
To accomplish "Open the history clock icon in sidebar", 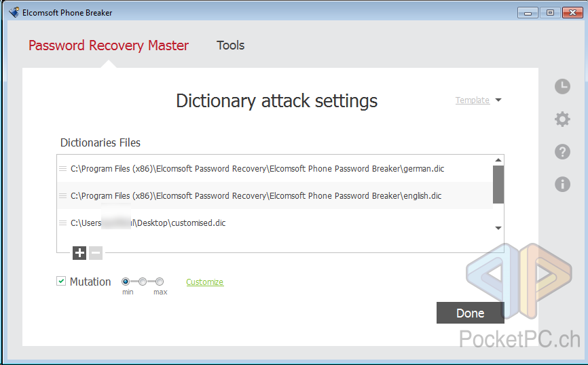I will (x=562, y=87).
